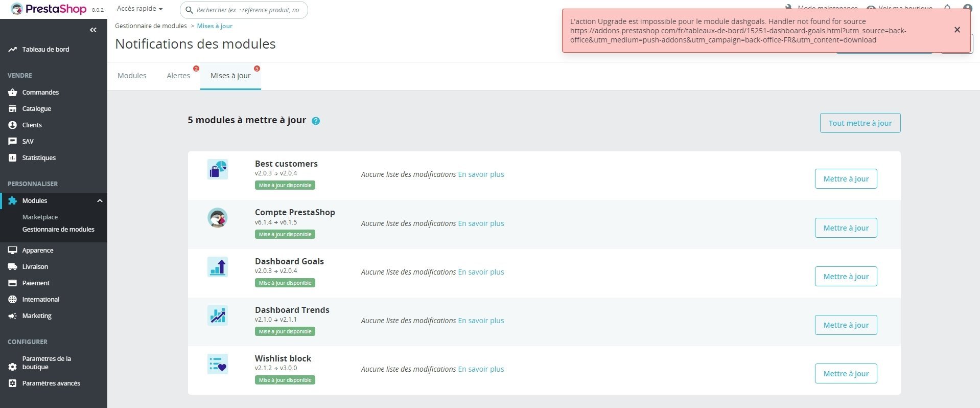Collapse the Modules menu chevron
The image size is (980, 408).
[x=100, y=201]
